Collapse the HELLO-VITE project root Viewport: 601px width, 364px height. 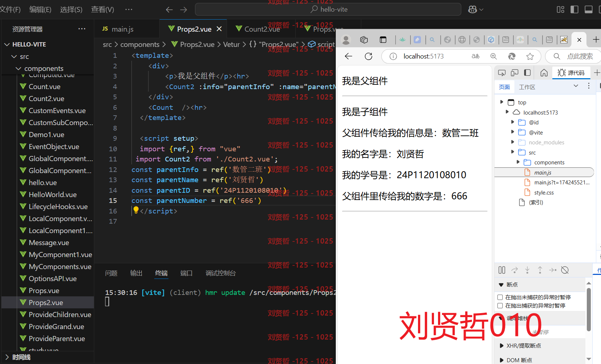coord(7,44)
